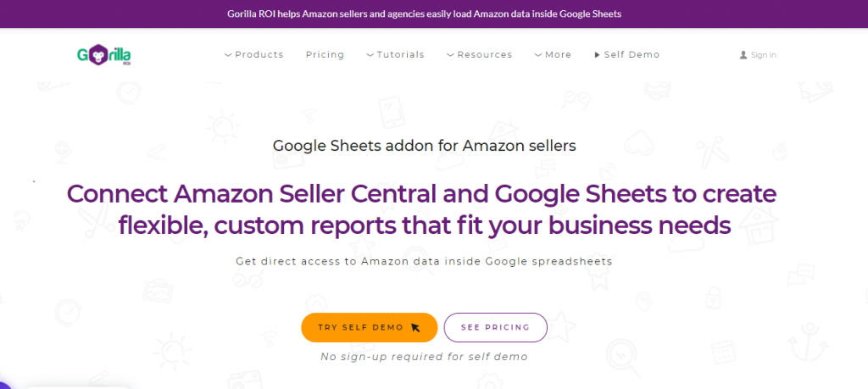Click the purple announcement banner text
The height and width of the screenshot is (389, 868).
(425, 14)
